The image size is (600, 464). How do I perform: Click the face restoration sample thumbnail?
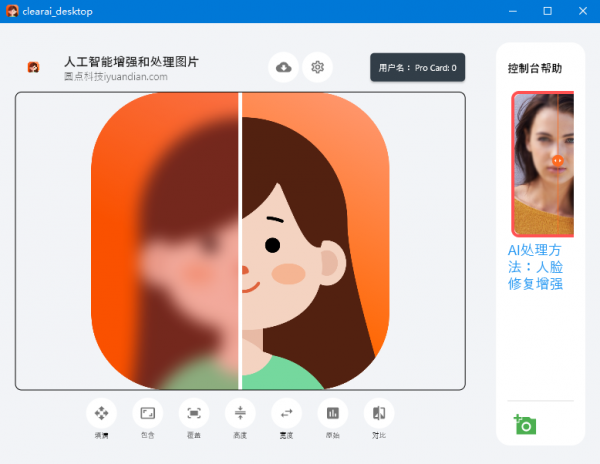[543, 164]
